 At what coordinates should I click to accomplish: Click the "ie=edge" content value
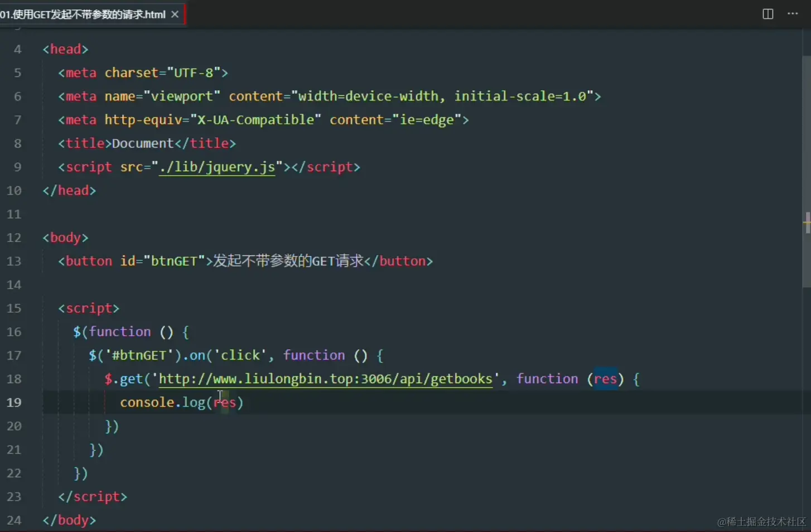click(427, 120)
